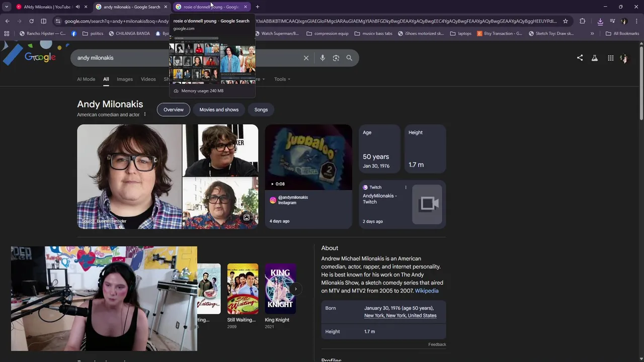Click the Feedback link
Image resolution: width=644 pixels, height=362 pixels.
pos(437,344)
